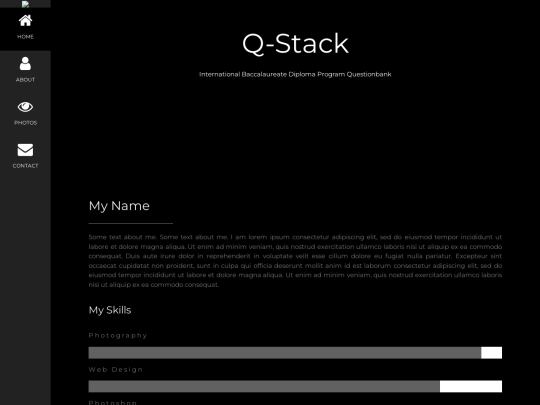The width and height of the screenshot is (540, 405).
Task: Click white unfilled end of Photography bar
Action: pyautogui.click(x=491, y=353)
